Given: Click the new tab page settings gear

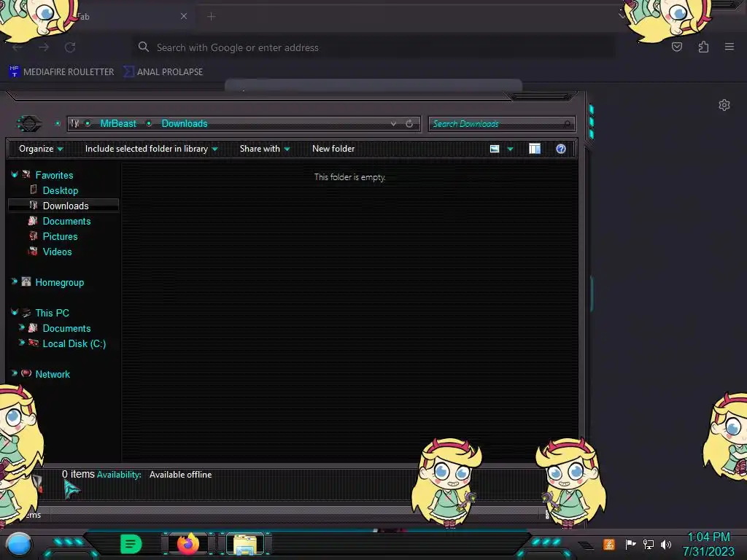Looking at the screenshot, I should (724, 105).
